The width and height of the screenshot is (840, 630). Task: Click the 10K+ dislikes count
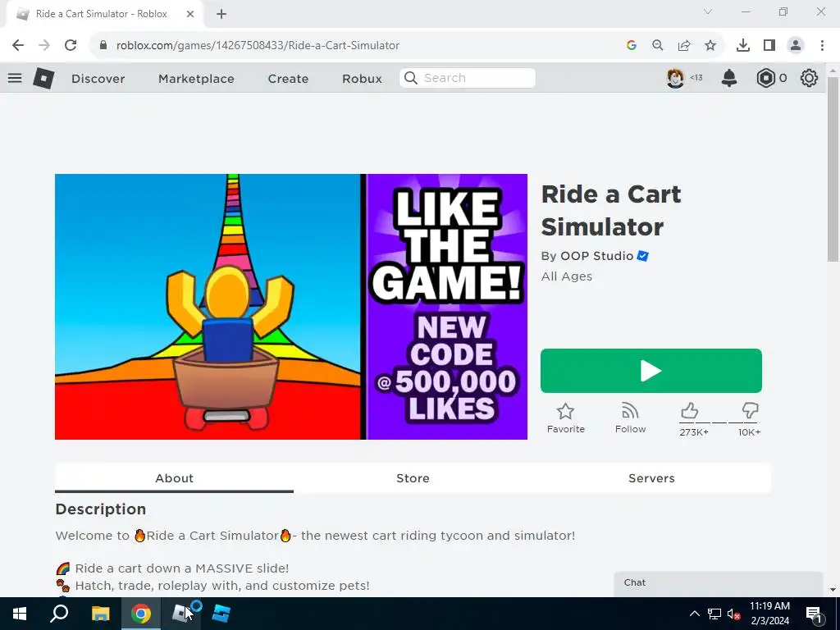point(749,432)
